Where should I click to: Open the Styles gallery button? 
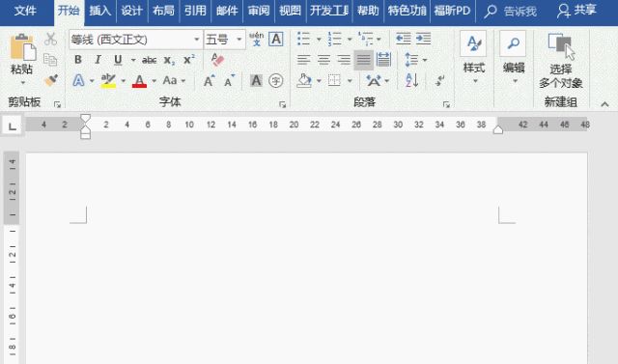(x=473, y=58)
